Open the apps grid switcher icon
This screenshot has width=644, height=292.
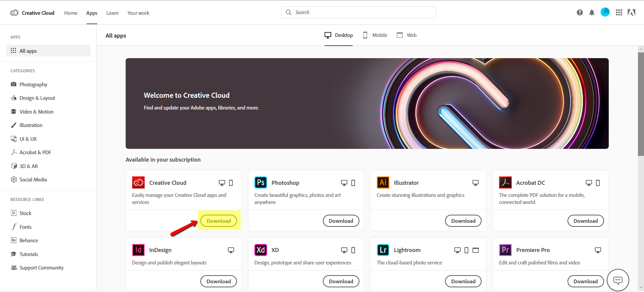click(619, 12)
